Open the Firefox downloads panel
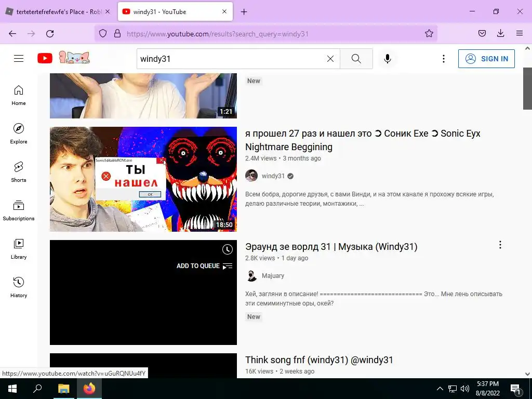Screen dimensions: 532x399 [x=500, y=34]
